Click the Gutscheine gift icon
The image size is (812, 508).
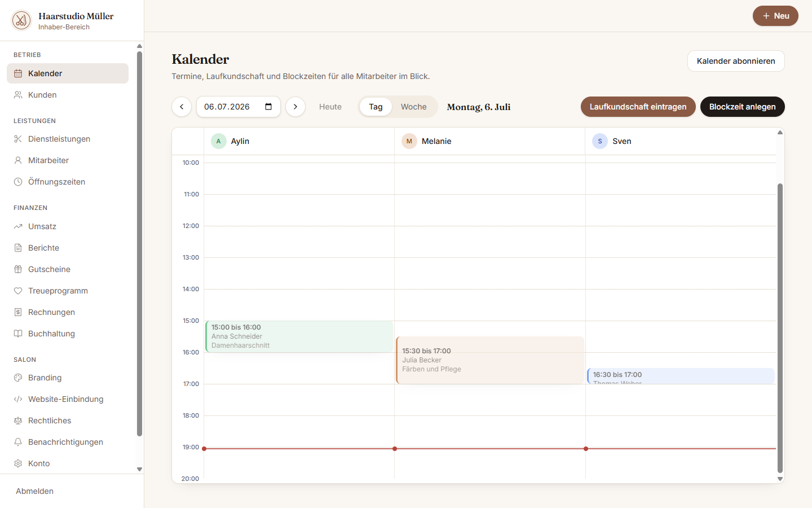click(18, 269)
